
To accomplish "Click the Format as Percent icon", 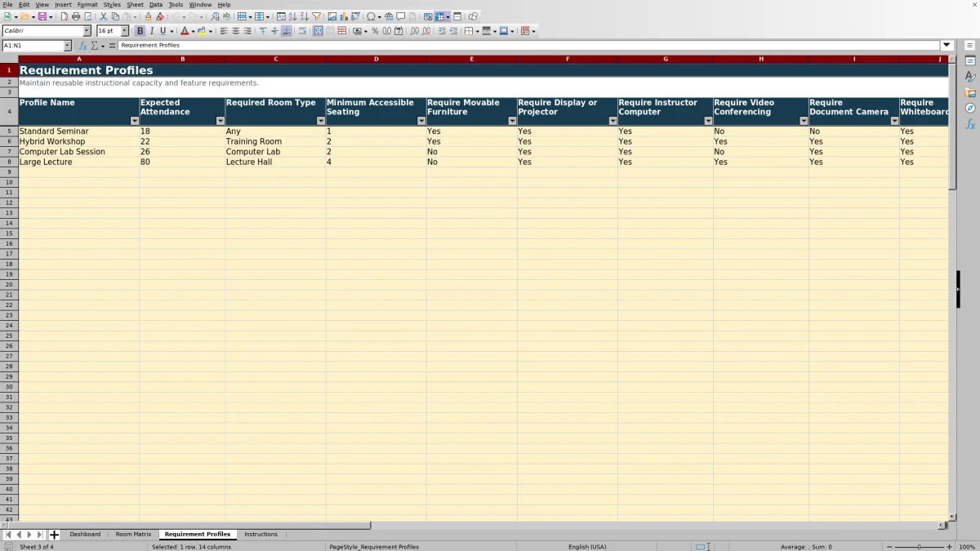I will click(x=375, y=31).
